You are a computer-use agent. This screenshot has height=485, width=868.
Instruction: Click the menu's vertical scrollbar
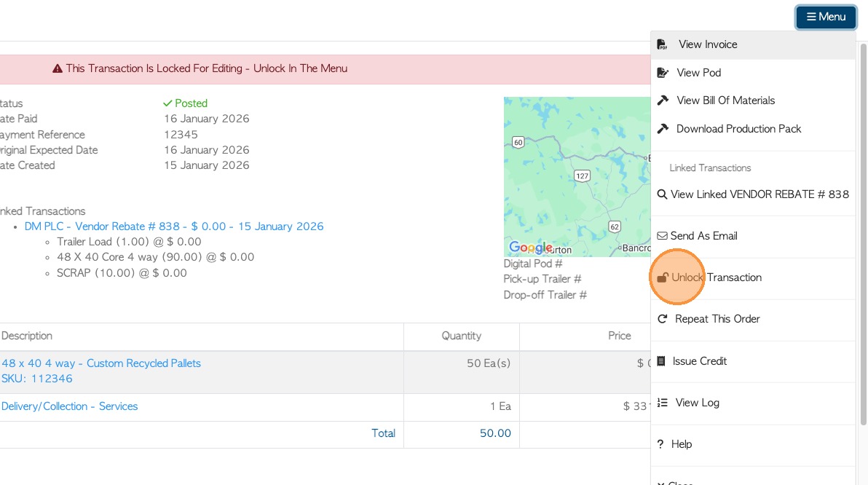click(864, 233)
